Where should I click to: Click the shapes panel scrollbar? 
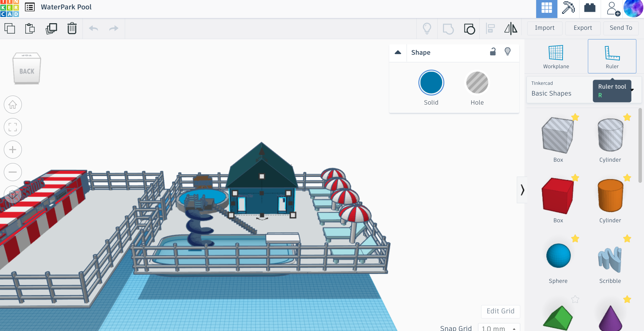(x=640, y=145)
